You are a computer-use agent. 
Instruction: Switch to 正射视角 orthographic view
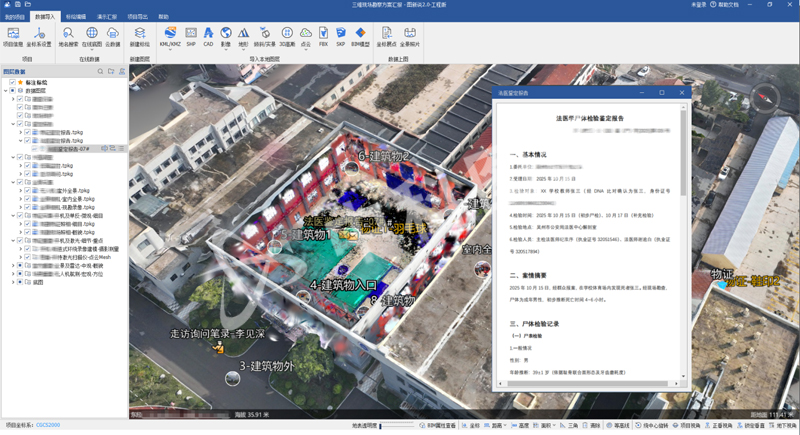tap(719, 425)
